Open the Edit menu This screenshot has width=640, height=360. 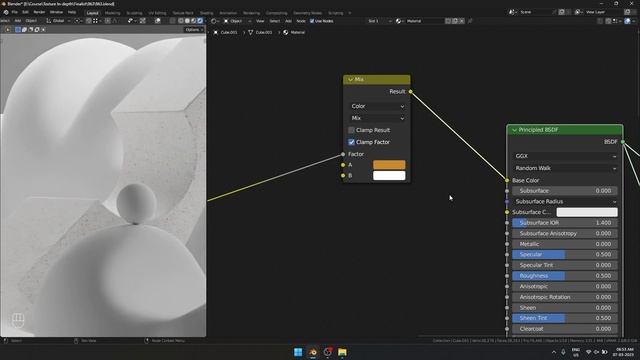pos(25,12)
